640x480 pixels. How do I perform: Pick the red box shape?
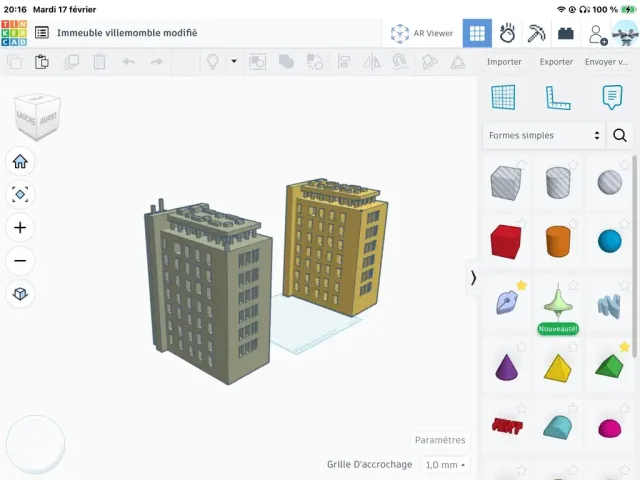(x=506, y=241)
